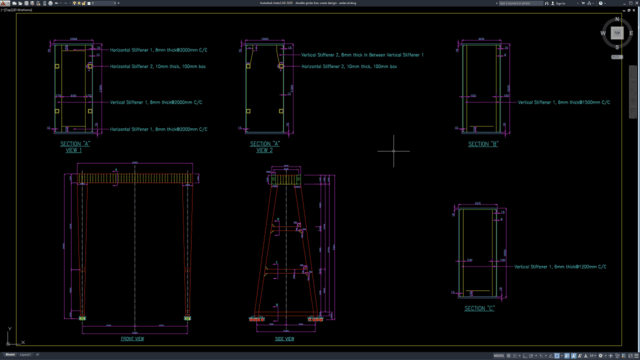Click the Autodesk A360 connect icon
Screen dimensions: 640x360
(589, 3)
